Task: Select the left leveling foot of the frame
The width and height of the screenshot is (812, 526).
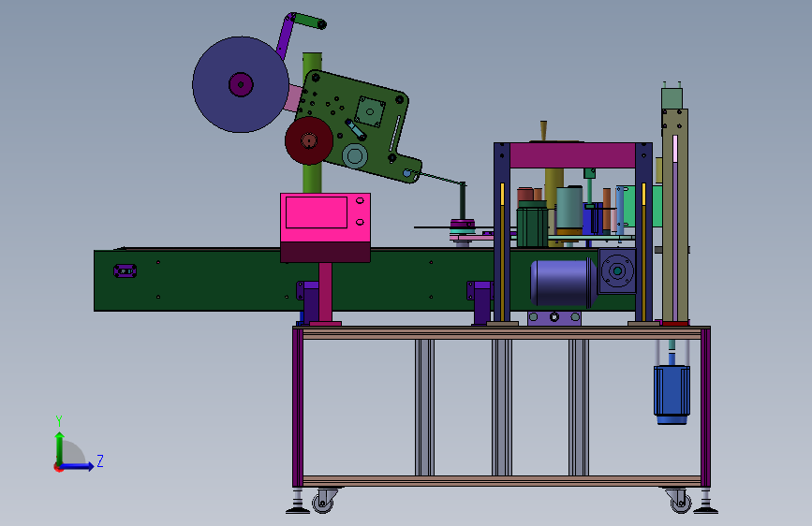Action: (298, 503)
